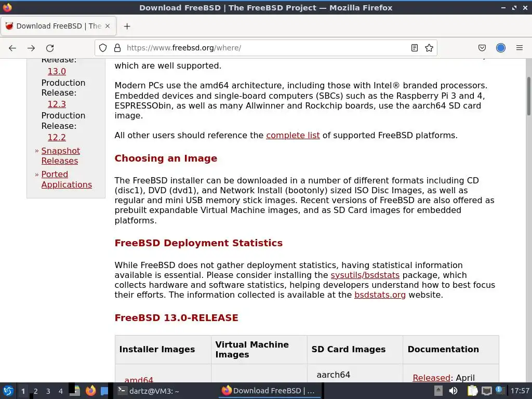Open the update notifier tray icon
Image resolution: width=532 pixels, height=399 pixels.
(499, 390)
